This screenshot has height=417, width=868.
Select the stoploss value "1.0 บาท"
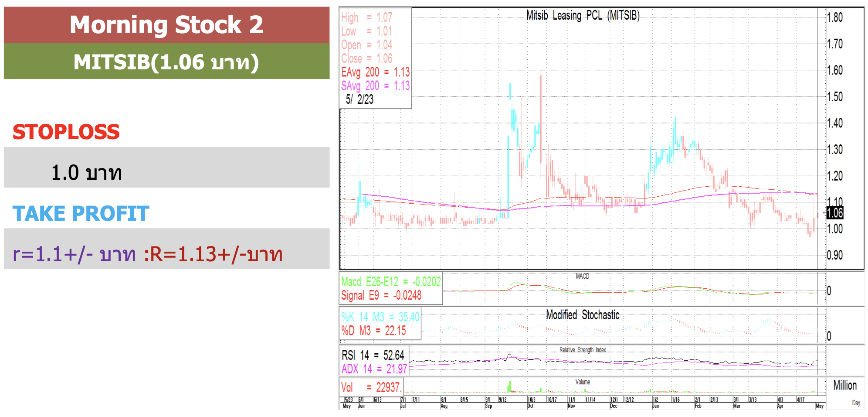tap(86, 172)
